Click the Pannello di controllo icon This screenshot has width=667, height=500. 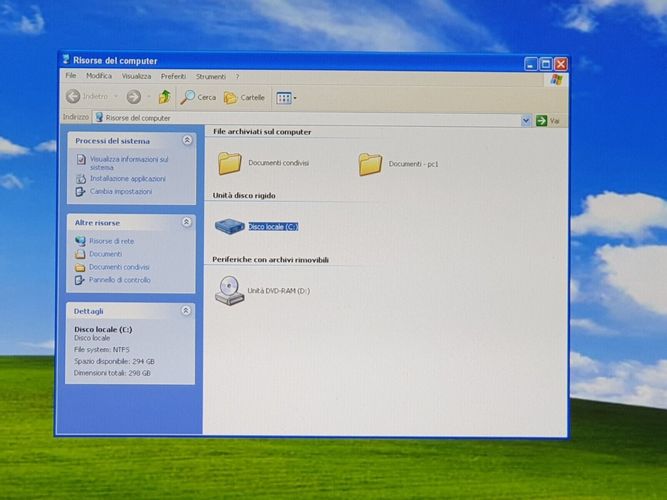pyautogui.click(x=80, y=280)
